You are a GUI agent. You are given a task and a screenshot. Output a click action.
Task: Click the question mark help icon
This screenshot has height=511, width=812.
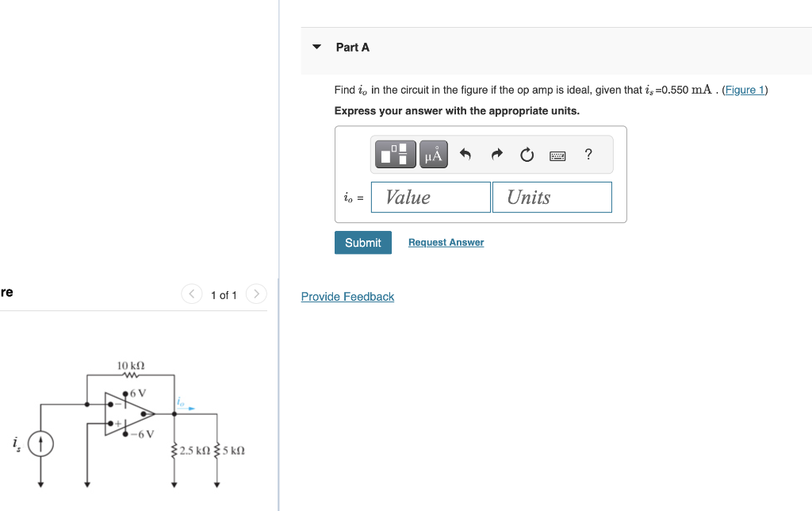[588, 154]
